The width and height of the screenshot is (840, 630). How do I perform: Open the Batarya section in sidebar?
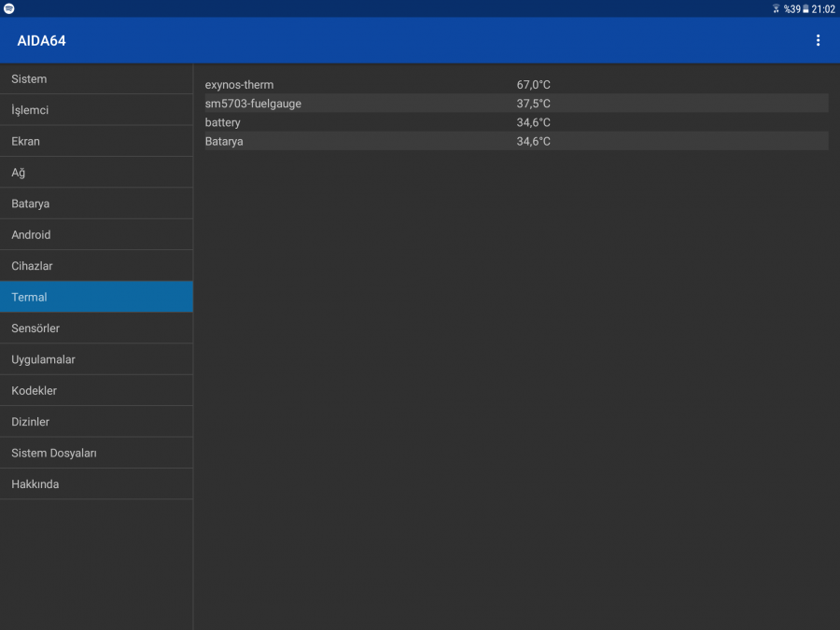tap(96, 203)
